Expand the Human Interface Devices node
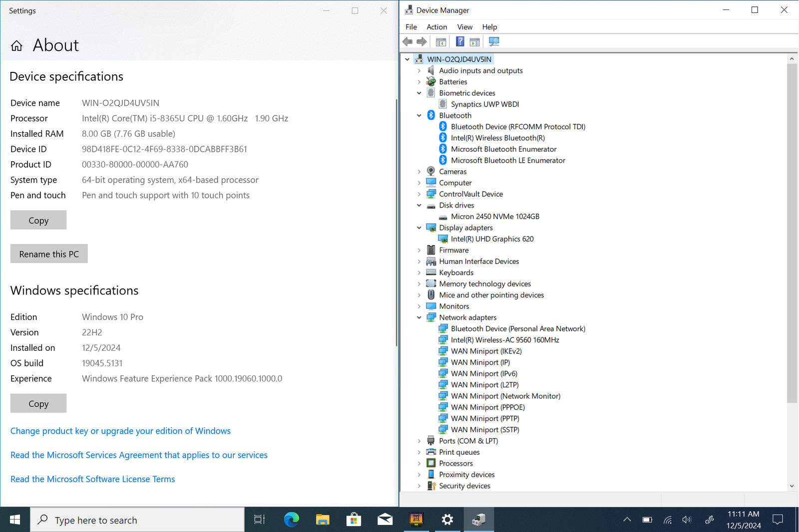The height and width of the screenshot is (532, 799). (419, 262)
